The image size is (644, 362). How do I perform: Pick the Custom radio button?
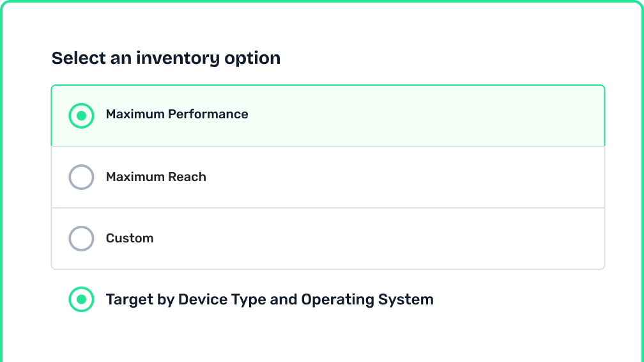click(81, 239)
